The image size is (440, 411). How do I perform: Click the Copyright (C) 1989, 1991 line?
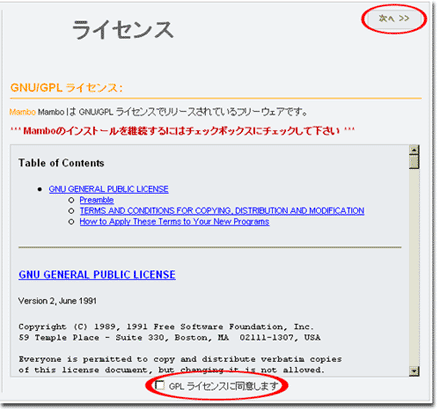[166, 327]
